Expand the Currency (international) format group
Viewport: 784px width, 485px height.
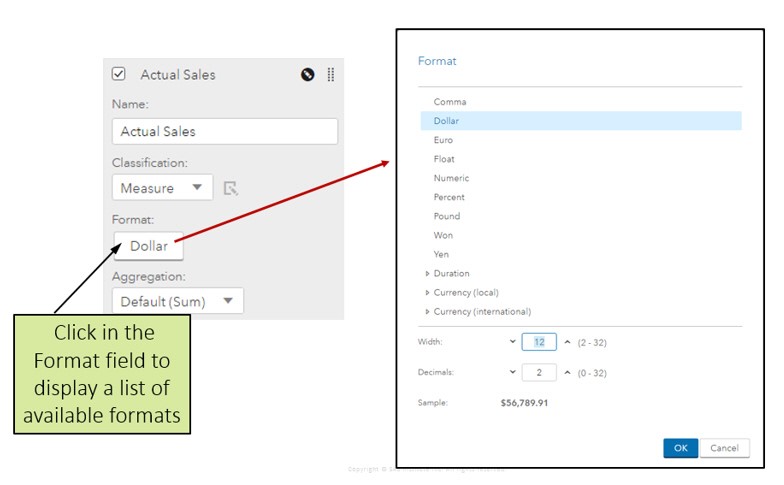tap(427, 311)
